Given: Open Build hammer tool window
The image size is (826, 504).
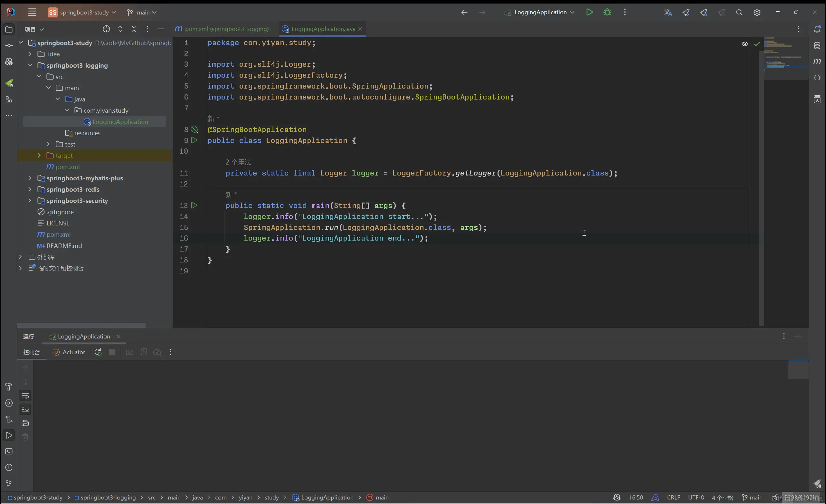Looking at the screenshot, I should (x=9, y=387).
